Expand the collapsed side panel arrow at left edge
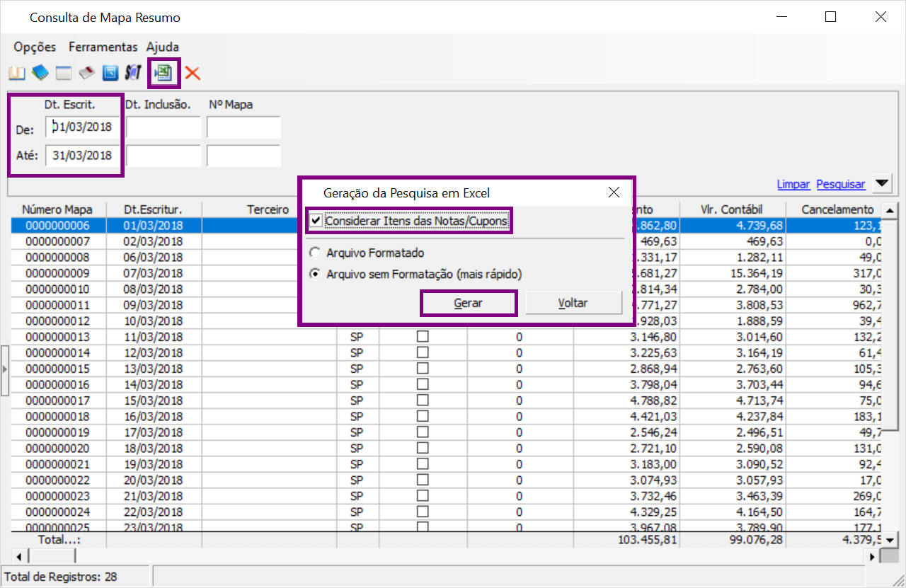This screenshot has height=588, width=906. coord(4,369)
